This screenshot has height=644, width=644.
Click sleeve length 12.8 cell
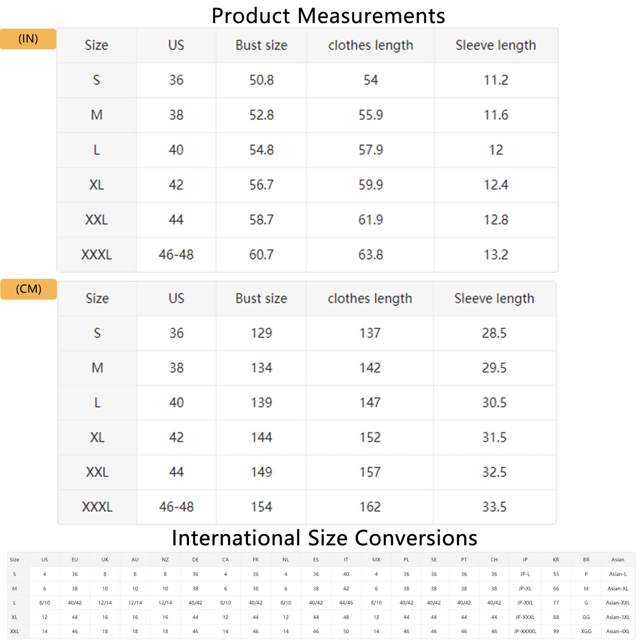496,220
